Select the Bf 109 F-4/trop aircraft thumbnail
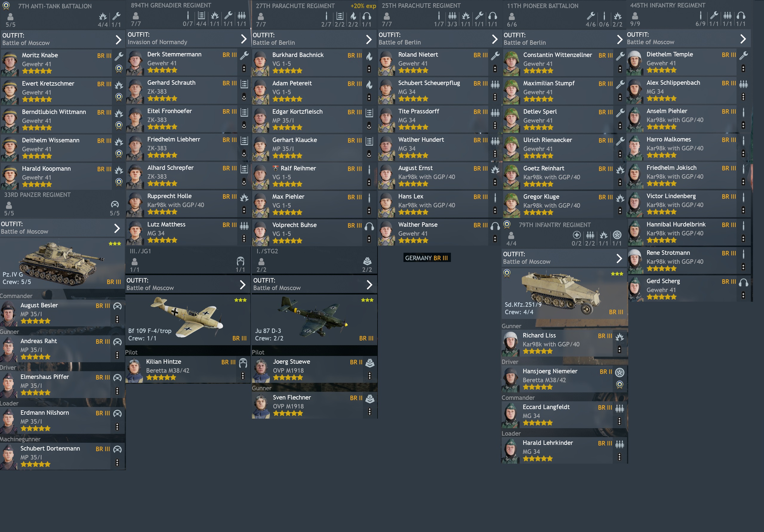764x532 pixels. click(187, 319)
